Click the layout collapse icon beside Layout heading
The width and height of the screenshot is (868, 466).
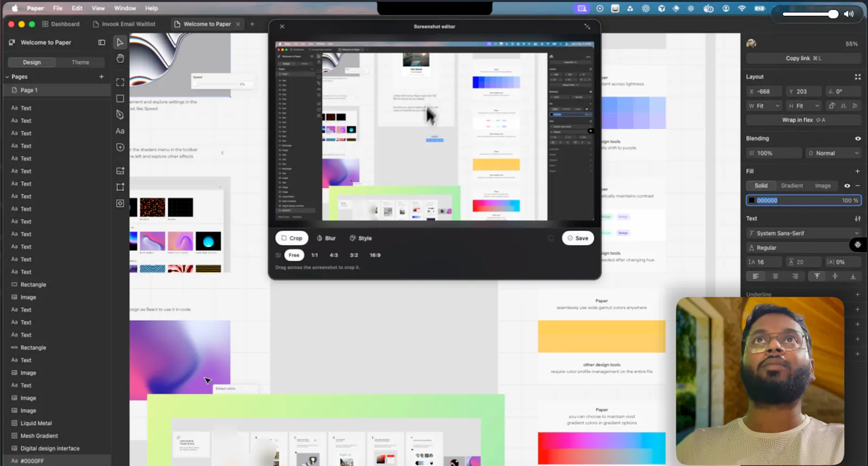pos(858,77)
